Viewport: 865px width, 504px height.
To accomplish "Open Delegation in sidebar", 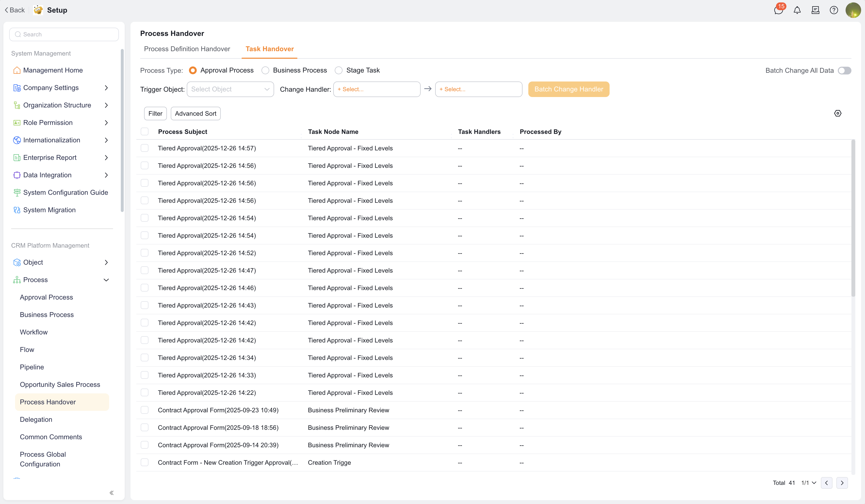I will (x=36, y=420).
